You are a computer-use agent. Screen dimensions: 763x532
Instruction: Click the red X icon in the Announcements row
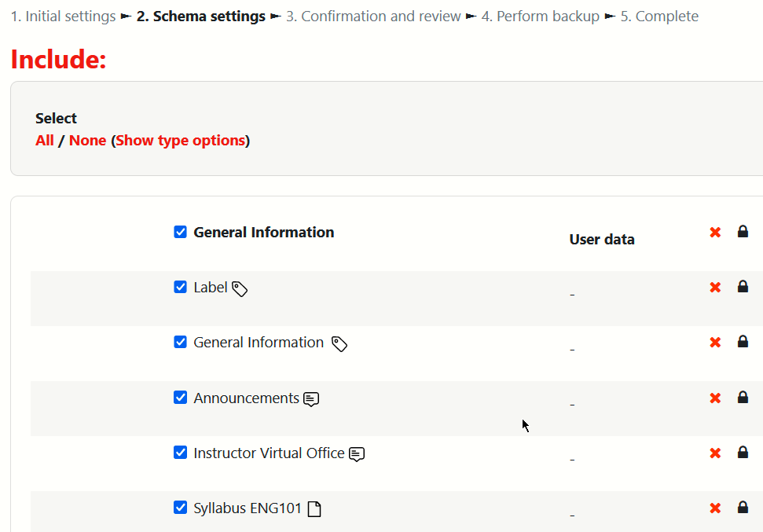715,398
